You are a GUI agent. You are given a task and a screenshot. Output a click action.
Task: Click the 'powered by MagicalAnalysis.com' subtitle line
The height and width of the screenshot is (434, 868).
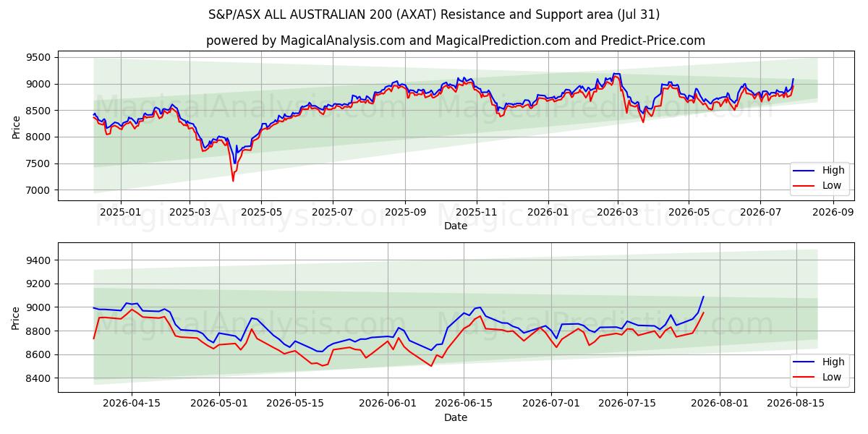456,41
